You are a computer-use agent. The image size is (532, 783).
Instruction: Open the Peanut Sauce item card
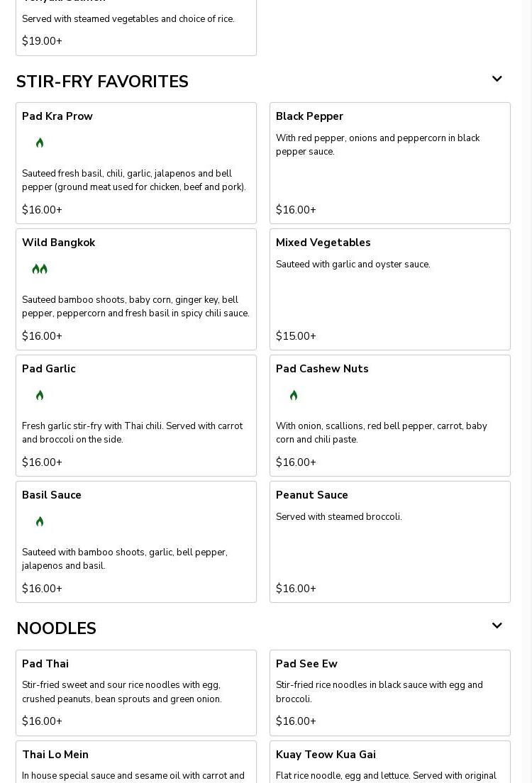tap(389, 542)
